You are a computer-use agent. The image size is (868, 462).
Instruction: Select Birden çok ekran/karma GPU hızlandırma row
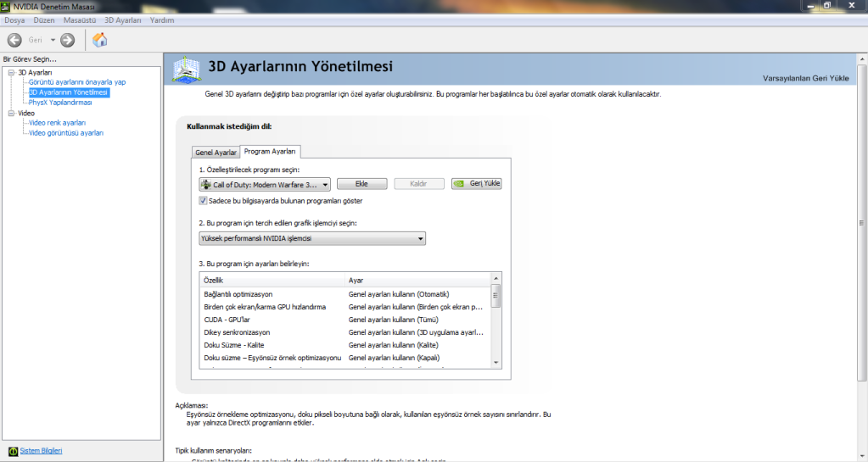(344, 307)
